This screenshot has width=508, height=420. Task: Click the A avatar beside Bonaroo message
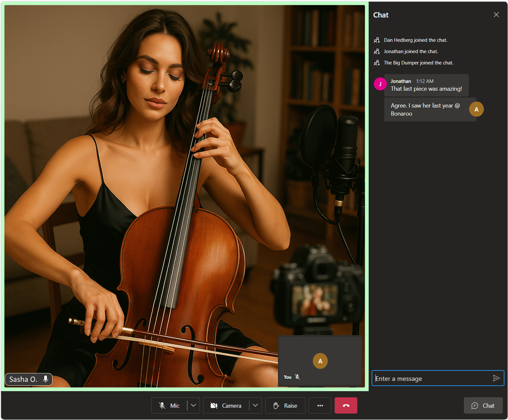(x=476, y=109)
